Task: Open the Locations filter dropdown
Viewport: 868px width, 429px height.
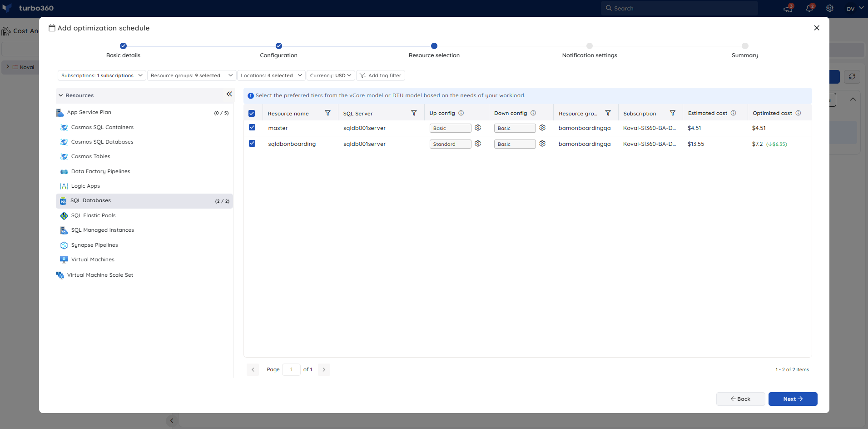Action: pos(271,75)
